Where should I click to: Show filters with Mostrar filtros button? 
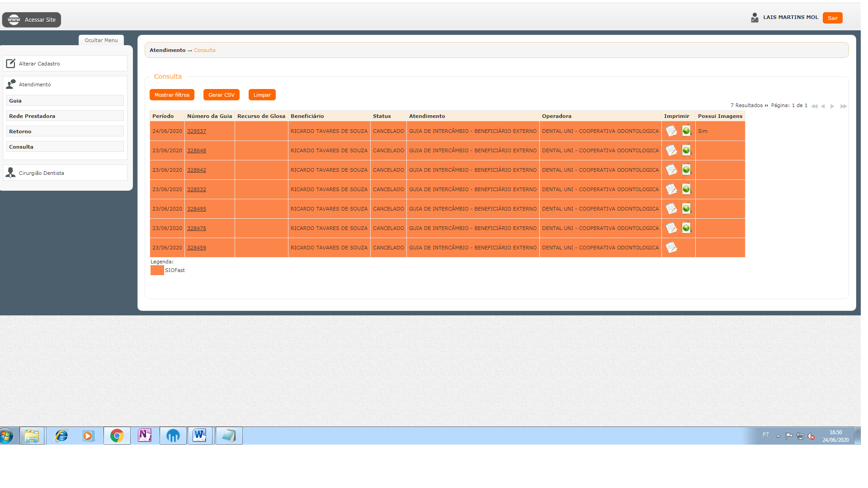point(172,95)
